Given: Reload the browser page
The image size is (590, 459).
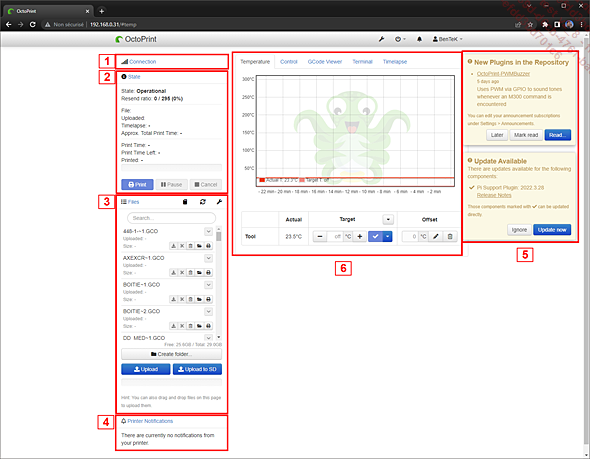Looking at the screenshot, I should pyautogui.click(x=33, y=24).
